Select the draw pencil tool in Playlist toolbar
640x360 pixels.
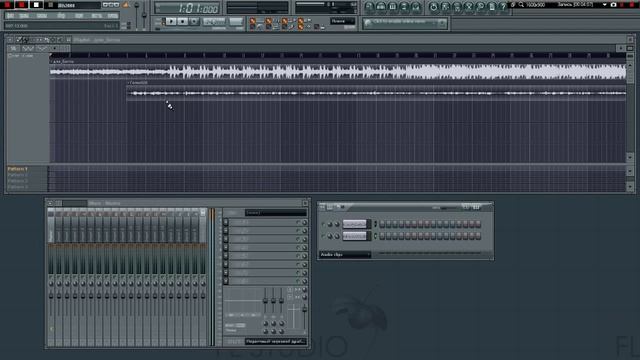(x=19, y=40)
